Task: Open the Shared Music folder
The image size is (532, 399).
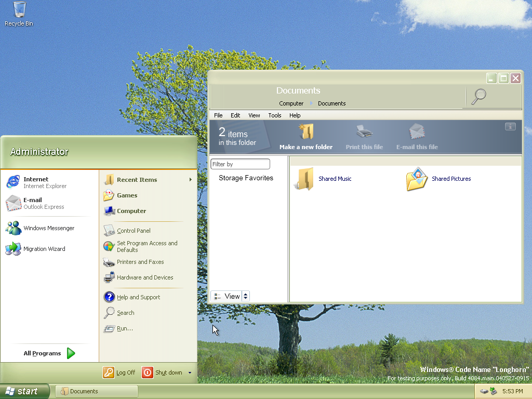Action: [x=305, y=179]
